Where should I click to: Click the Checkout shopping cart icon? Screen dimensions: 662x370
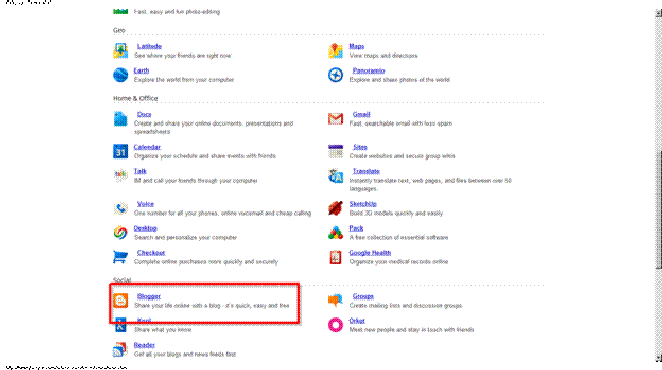pos(120,257)
